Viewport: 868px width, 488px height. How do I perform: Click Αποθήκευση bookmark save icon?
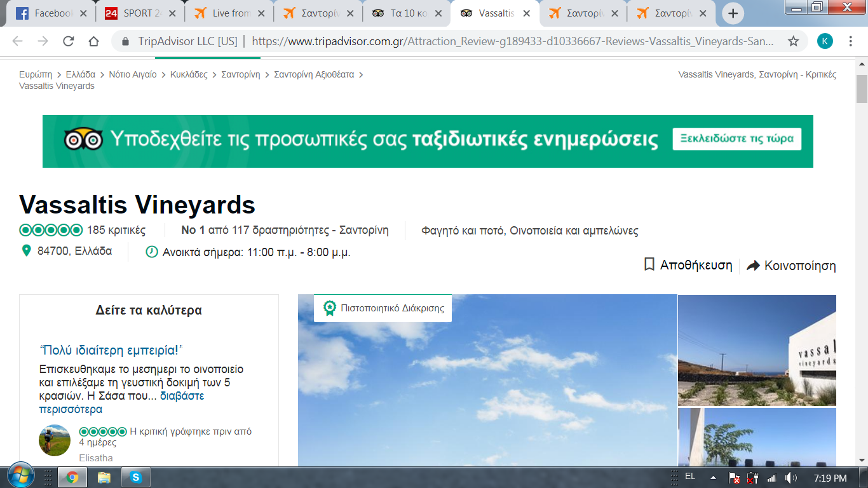649,264
